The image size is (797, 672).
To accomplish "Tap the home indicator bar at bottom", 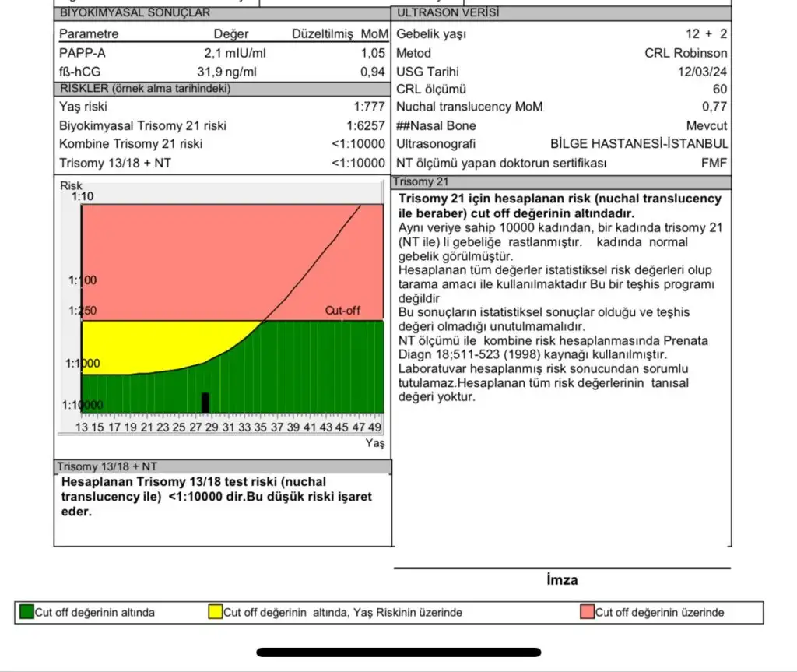I will coord(398,652).
